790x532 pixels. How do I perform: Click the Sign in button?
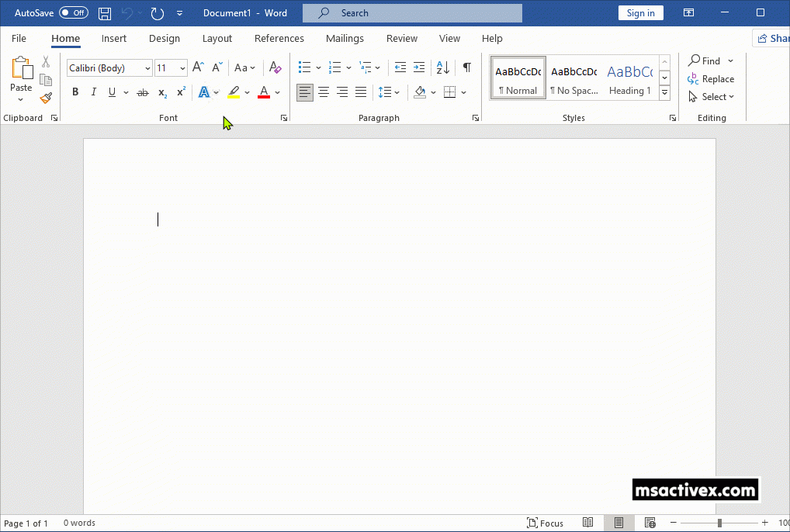point(640,13)
